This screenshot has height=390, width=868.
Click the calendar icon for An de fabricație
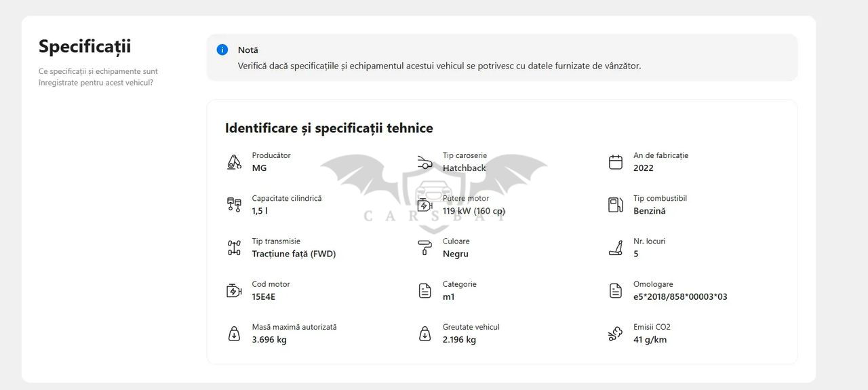[x=615, y=162]
